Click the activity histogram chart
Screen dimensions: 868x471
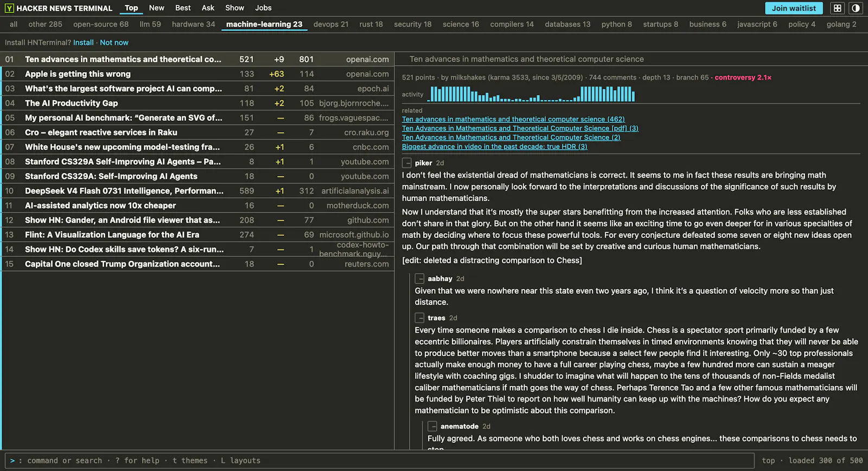(x=532, y=94)
